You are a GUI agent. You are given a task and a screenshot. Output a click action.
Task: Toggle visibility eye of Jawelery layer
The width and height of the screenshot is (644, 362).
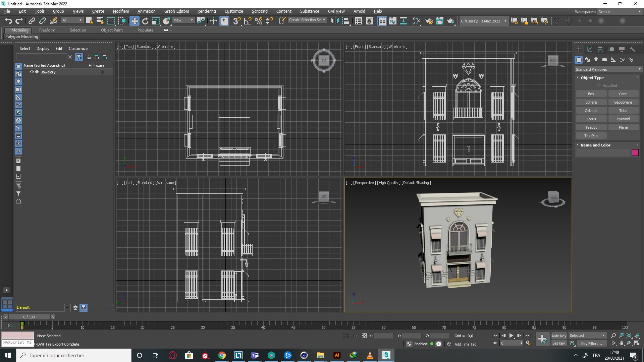(x=32, y=72)
